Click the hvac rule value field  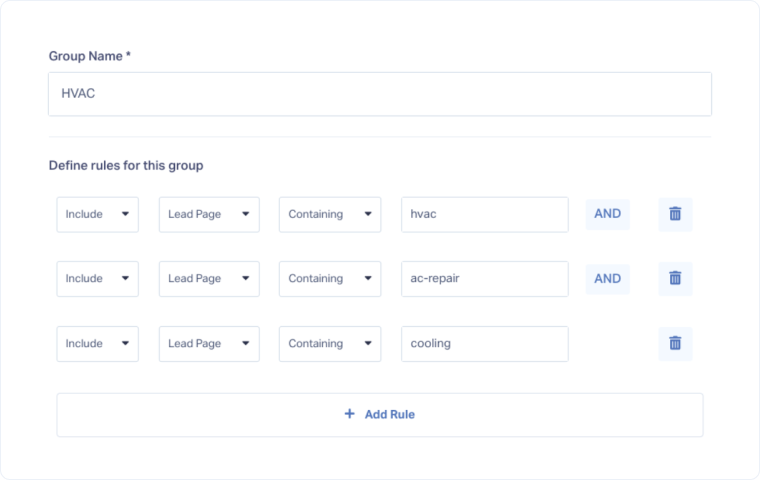[485, 214]
